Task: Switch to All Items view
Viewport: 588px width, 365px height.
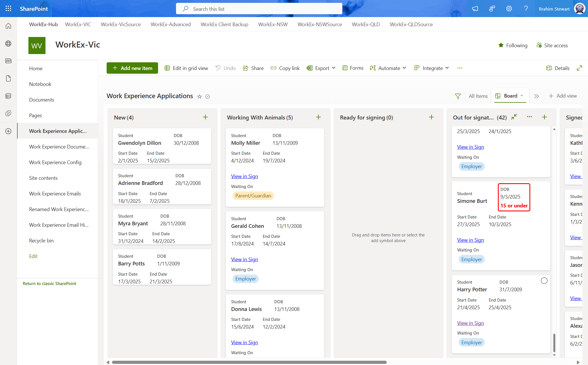Action: point(478,96)
